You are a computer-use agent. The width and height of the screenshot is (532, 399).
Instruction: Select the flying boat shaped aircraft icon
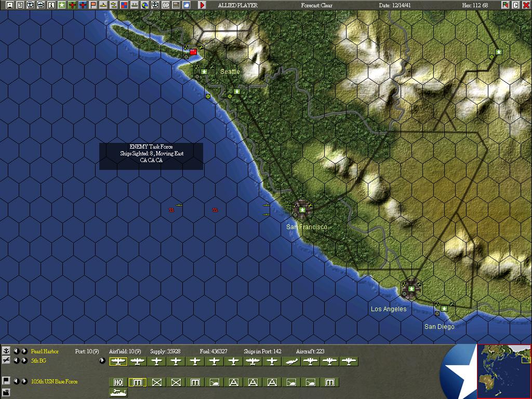click(291, 362)
